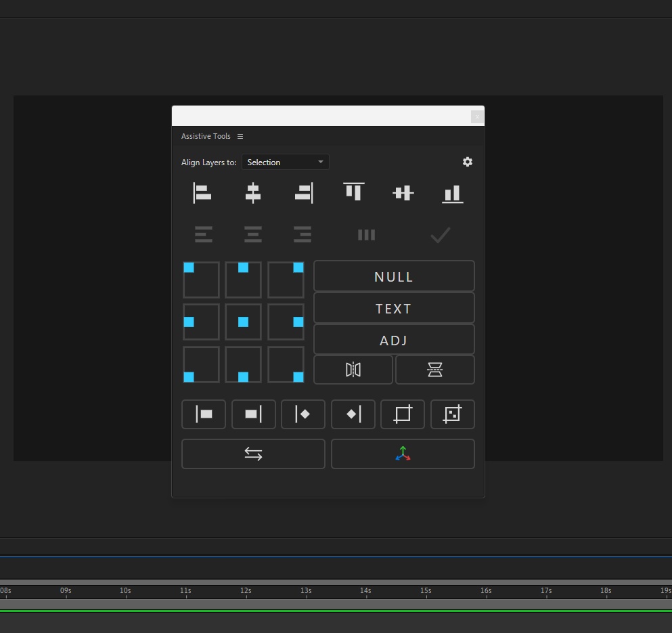Image resolution: width=672 pixels, height=633 pixels.
Task: Close the Assistive Tools floating window
Action: click(477, 116)
